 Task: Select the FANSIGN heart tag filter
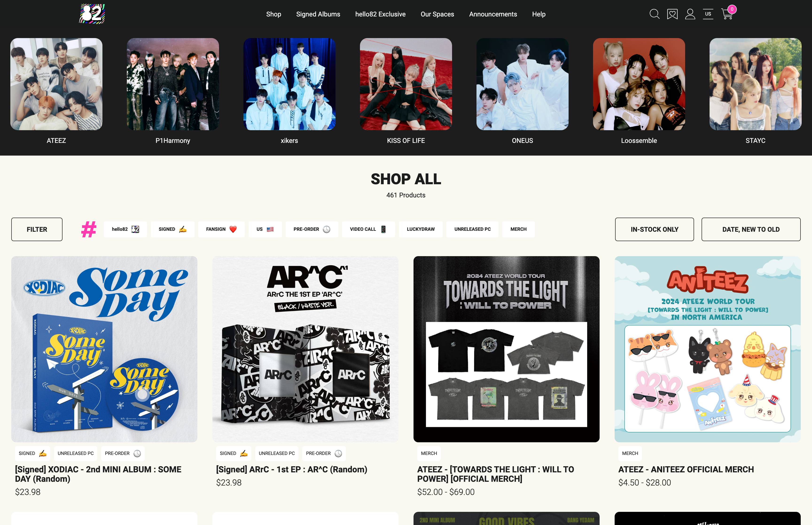click(221, 229)
